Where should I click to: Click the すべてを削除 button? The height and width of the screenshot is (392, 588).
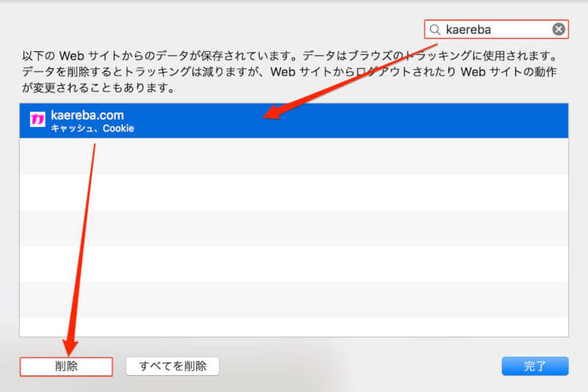(173, 366)
